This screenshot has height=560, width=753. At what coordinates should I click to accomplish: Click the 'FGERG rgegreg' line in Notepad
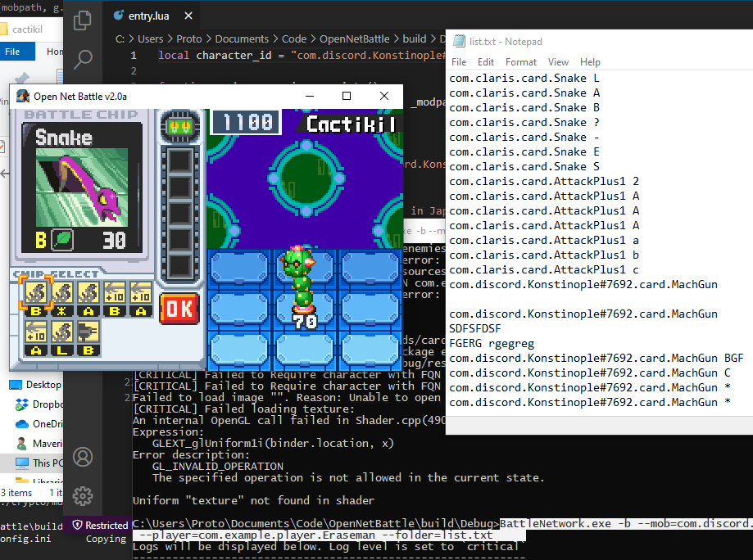[x=492, y=344]
